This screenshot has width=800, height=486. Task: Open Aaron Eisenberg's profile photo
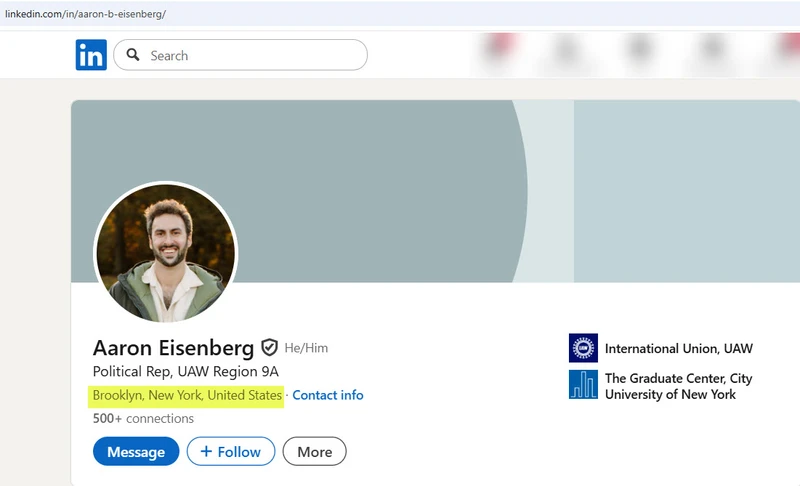165,252
